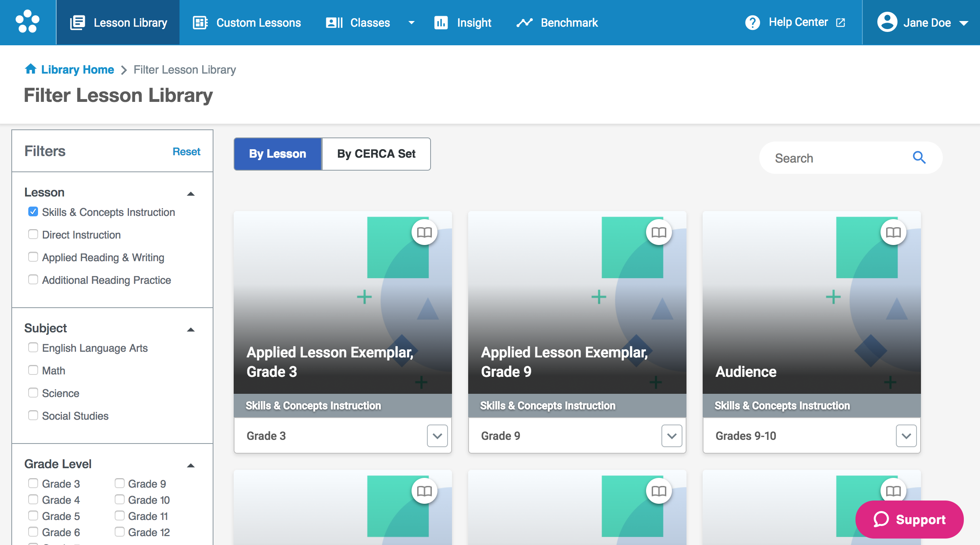Check the Grade 12 level filter
The image size is (980, 545).
pyautogui.click(x=120, y=532)
